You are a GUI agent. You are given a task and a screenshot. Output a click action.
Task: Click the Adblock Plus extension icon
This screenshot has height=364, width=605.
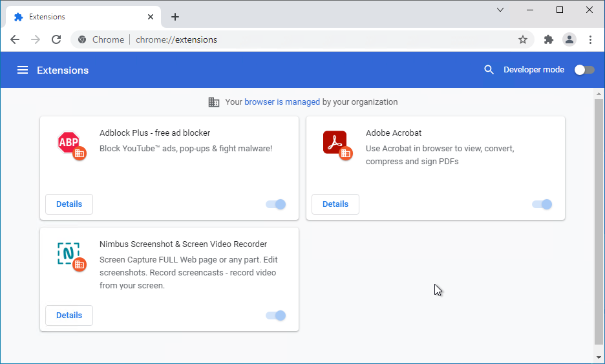pyautogui.click(x=69, y=143)
